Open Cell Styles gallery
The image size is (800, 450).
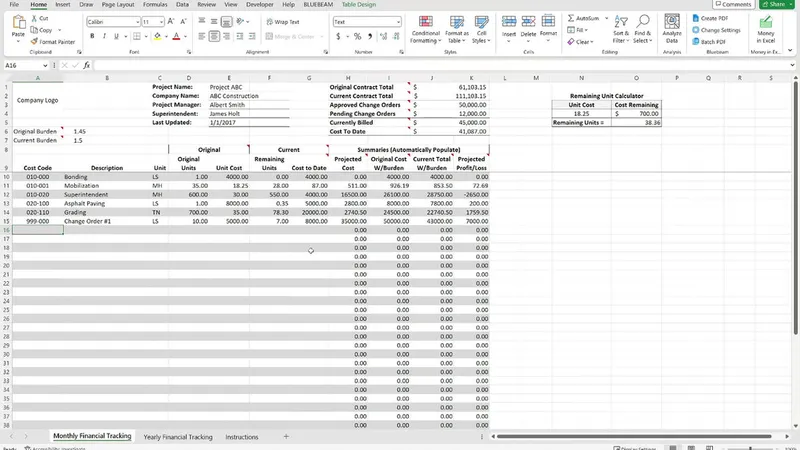pos(481,30)
